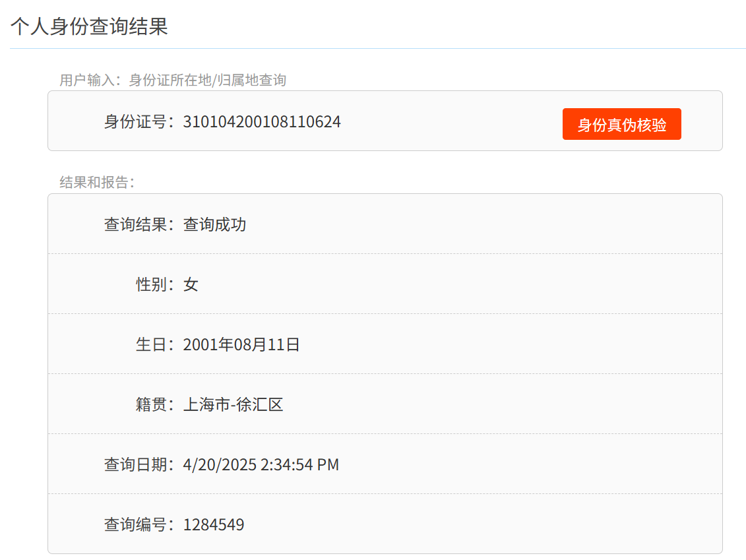Click the page title 个人身份查询结果
The height and width of the screenshot is (560, 746).
tap(89, 26)
